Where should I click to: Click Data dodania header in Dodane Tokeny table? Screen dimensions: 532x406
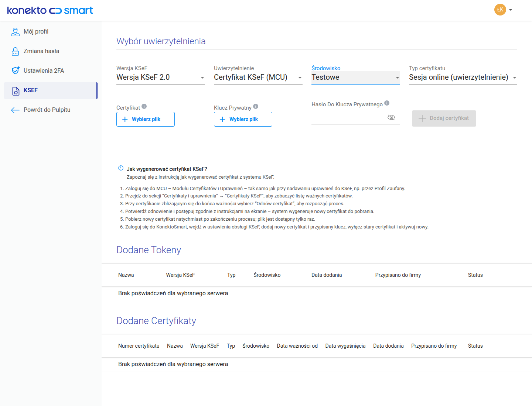point(327,275)
